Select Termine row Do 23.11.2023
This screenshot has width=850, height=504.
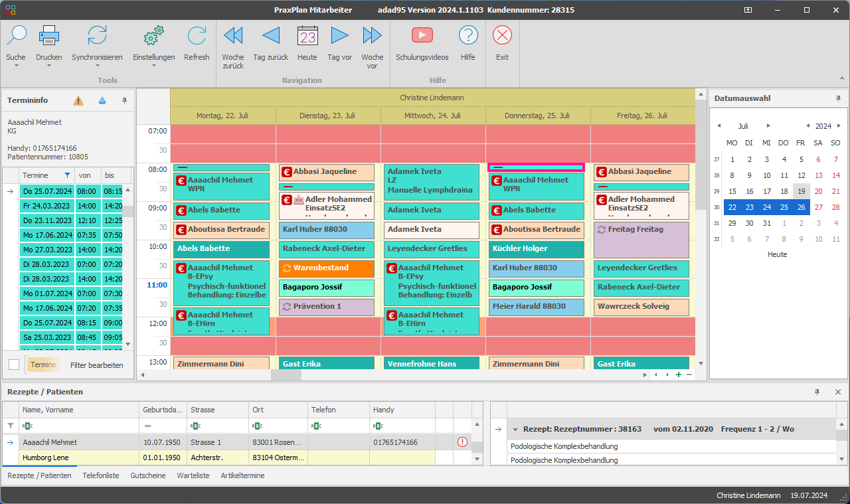click(71, 222)
